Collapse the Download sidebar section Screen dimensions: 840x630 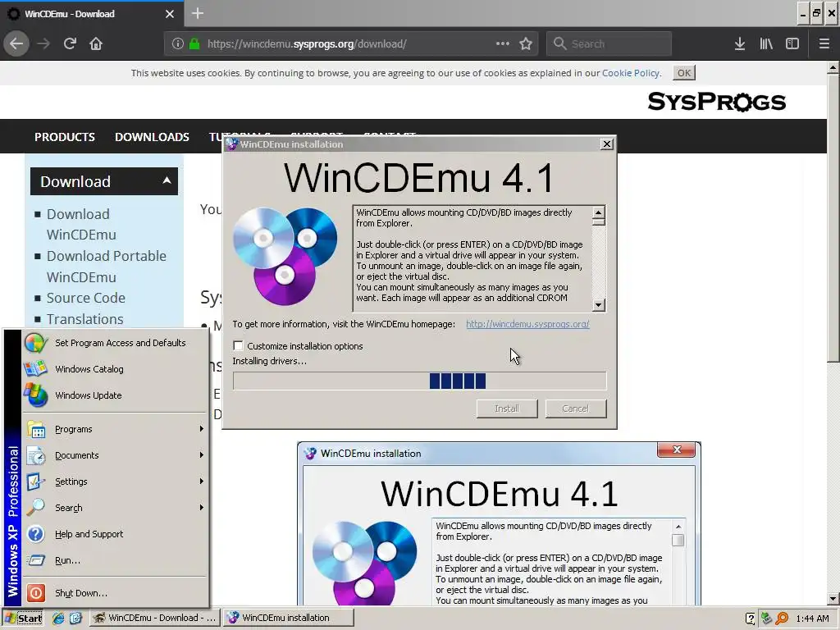167,180
